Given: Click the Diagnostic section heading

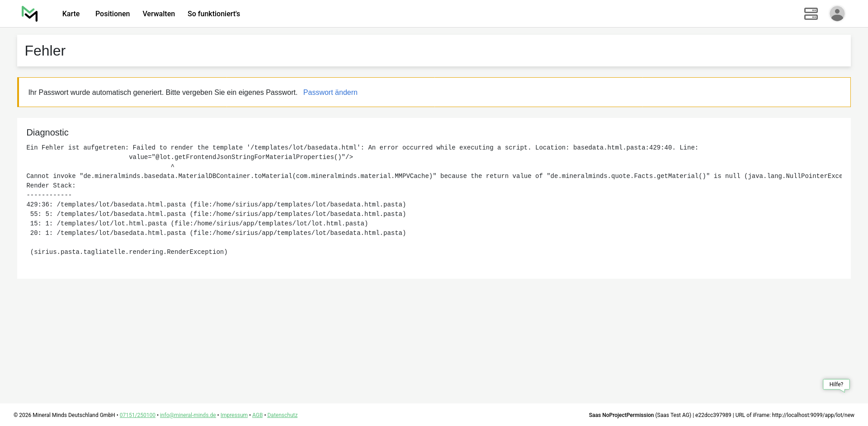Looking at the screenshot, I should point(47,133).
